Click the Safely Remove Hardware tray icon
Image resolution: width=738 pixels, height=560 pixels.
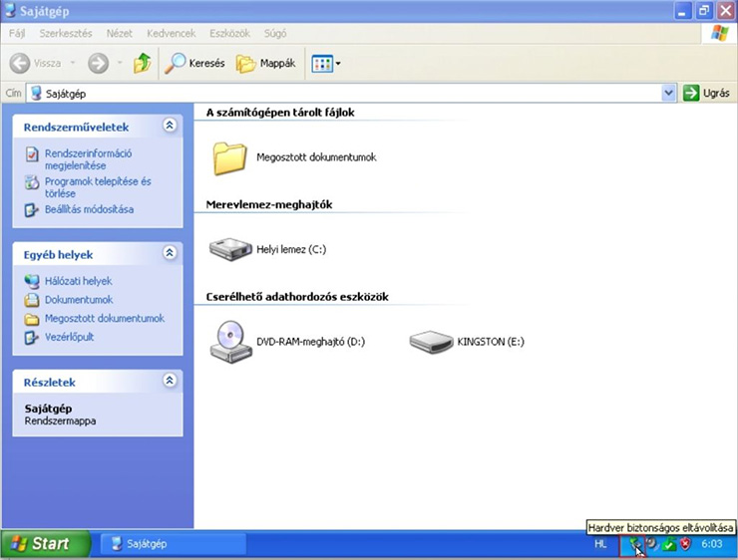(x=633, y=544)
